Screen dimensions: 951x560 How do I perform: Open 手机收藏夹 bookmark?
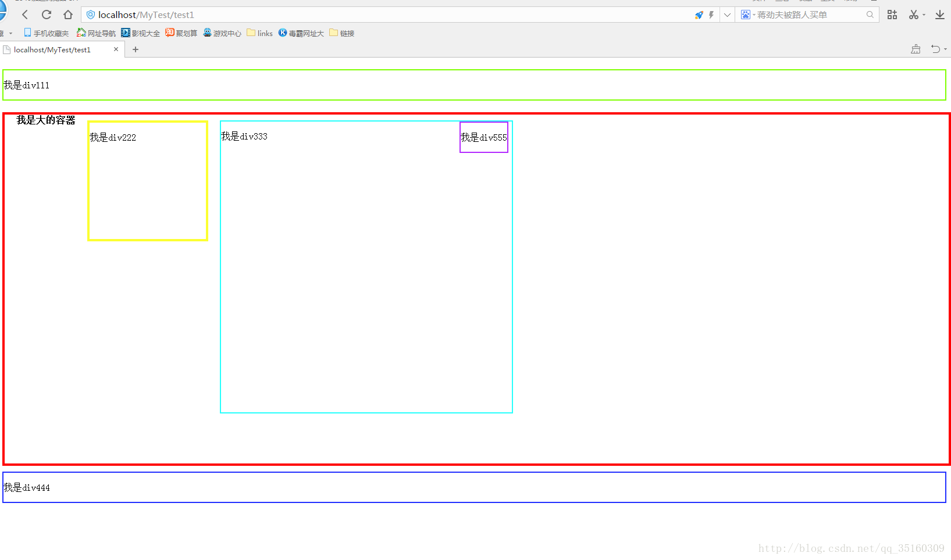pos(46,33)
